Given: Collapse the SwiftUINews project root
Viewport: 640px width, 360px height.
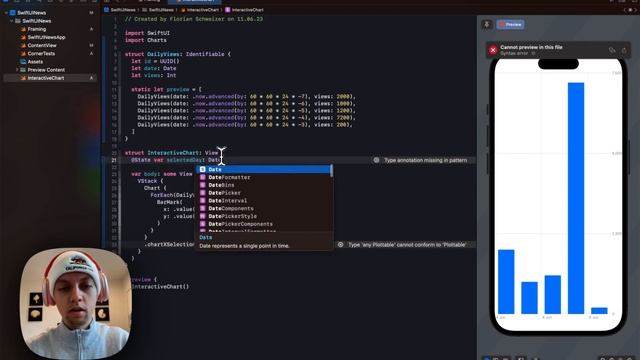Looking at the screenshot, I should 6,13.
